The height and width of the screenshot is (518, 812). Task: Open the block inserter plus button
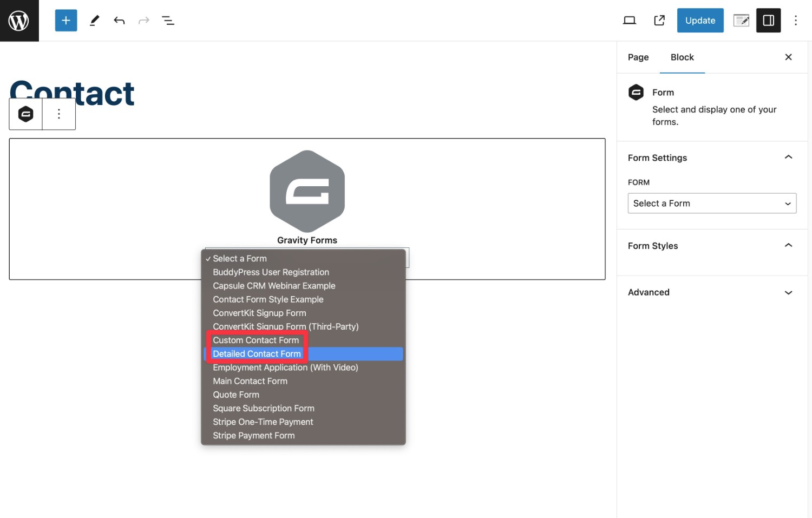tap(66, 21)
